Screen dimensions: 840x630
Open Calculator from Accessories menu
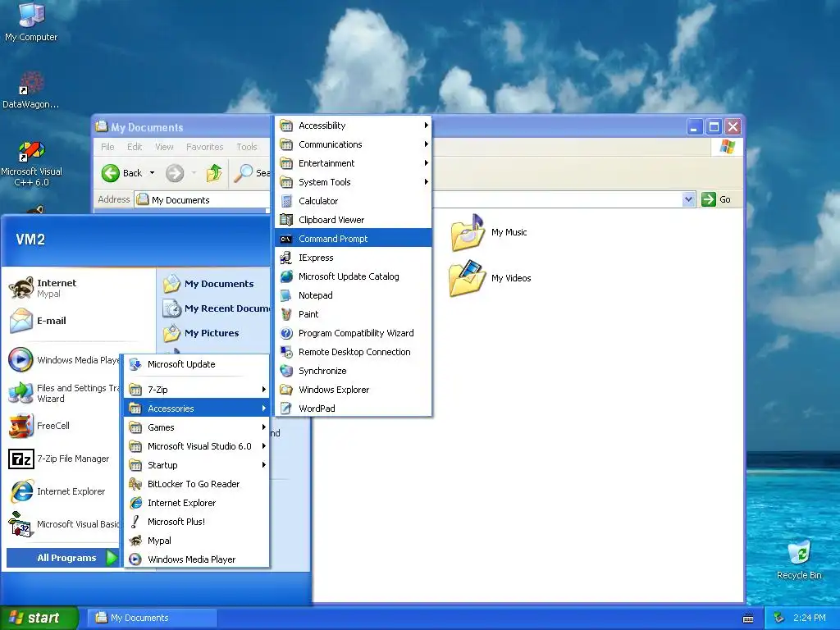(353, 201)
